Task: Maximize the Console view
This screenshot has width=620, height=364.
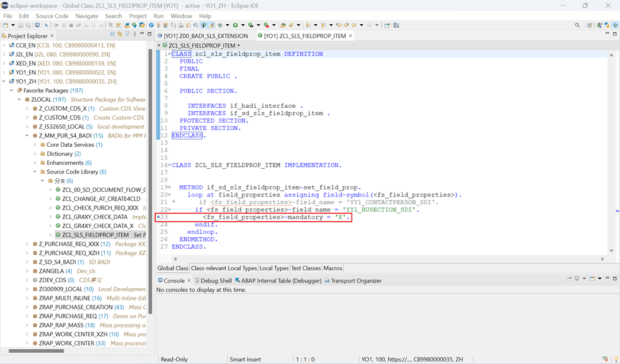Action: (x=614, y=278)
